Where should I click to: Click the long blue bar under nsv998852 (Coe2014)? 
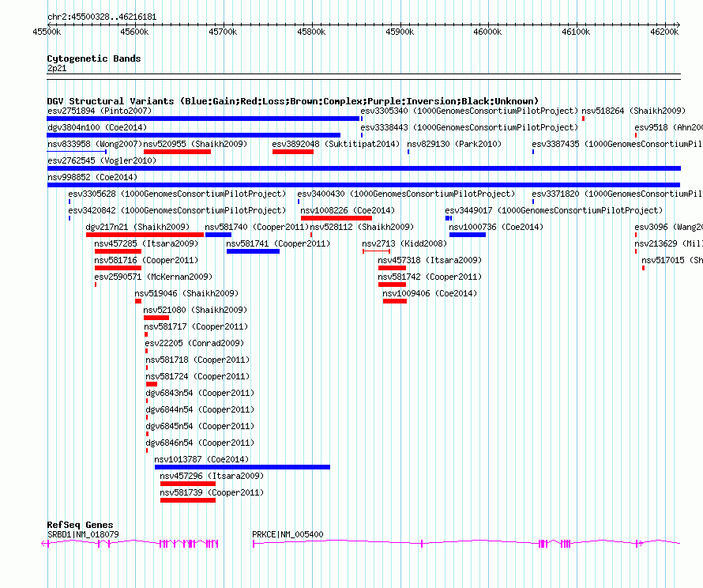363,185
